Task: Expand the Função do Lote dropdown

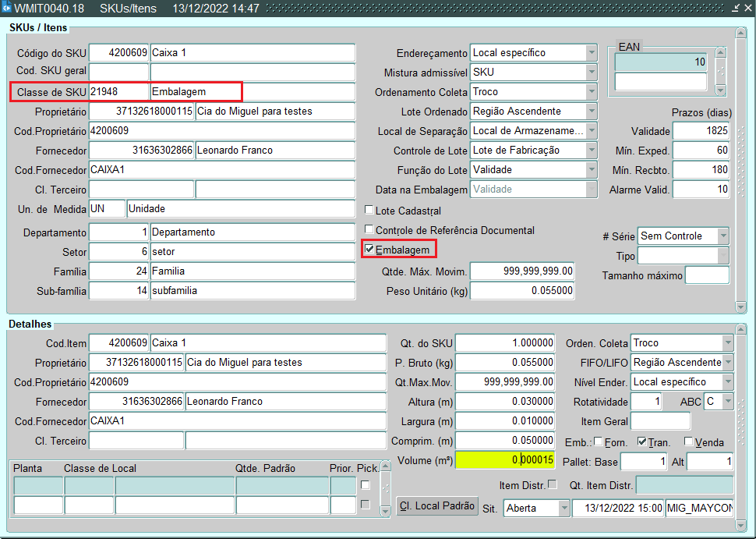Action: pyautogui.click(x=592, y=170)
